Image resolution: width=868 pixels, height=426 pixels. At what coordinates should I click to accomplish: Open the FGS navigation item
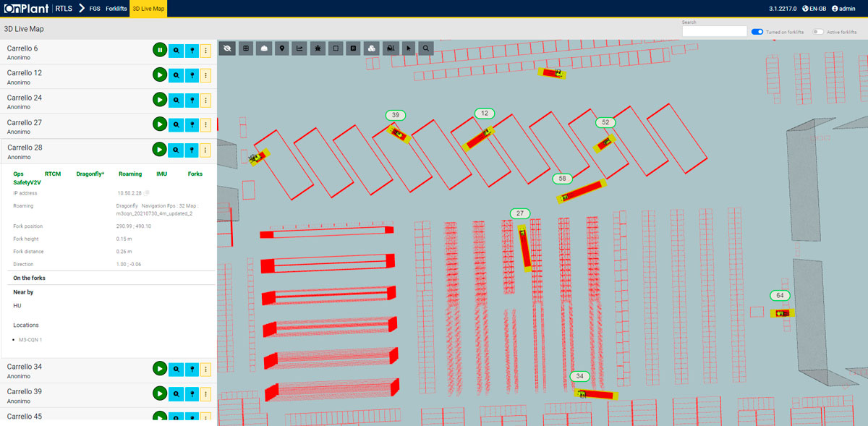pyautogui.click(x=95, y=8)
